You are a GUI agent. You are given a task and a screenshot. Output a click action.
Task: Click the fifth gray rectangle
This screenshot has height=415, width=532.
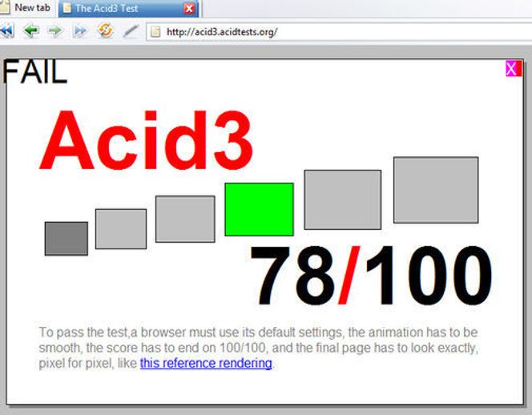click(343, 199)
